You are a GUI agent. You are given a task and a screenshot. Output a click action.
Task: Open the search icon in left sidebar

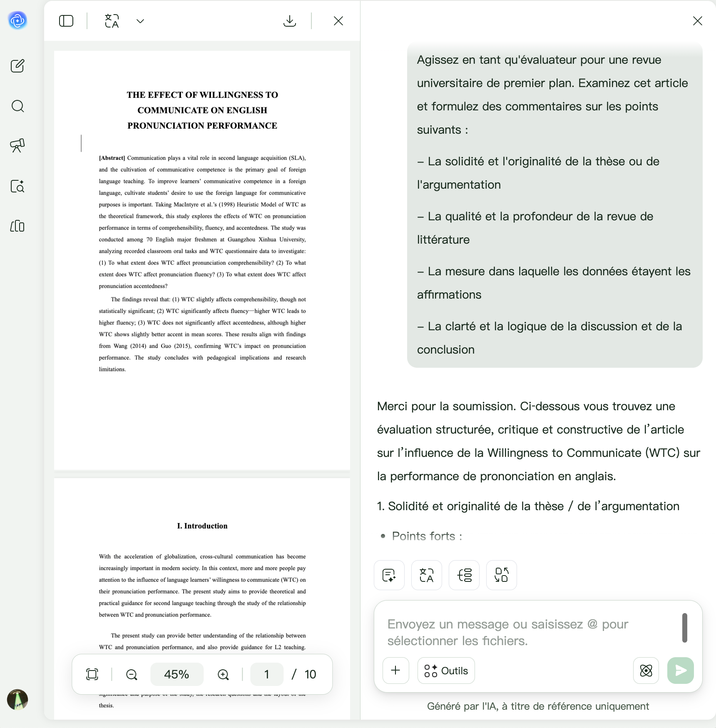tap(17, 106)
